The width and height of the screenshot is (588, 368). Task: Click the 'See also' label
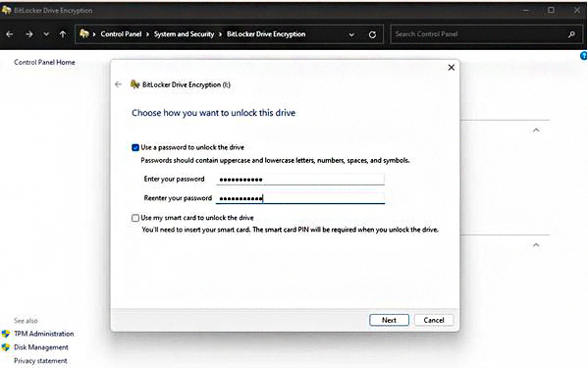(26, 321)
